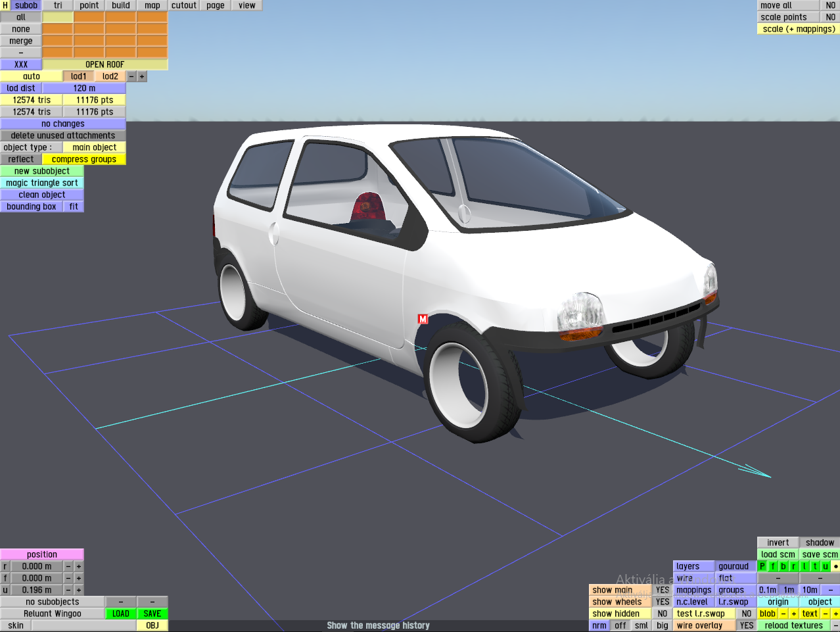Click the compress groups button

click(x=84, y=159)
